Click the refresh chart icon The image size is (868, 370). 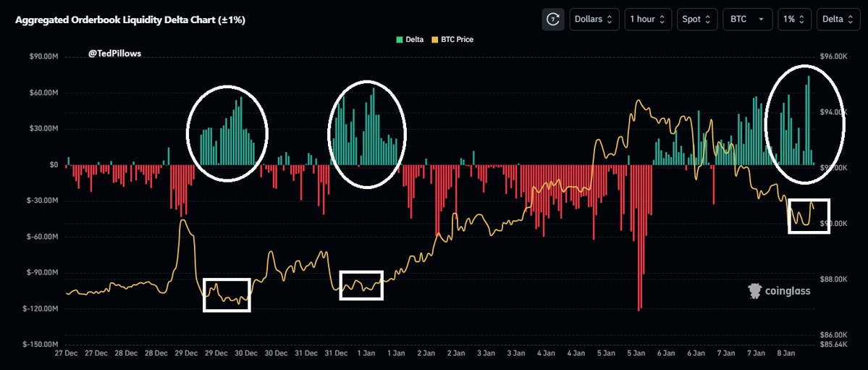tap(553, 19)
